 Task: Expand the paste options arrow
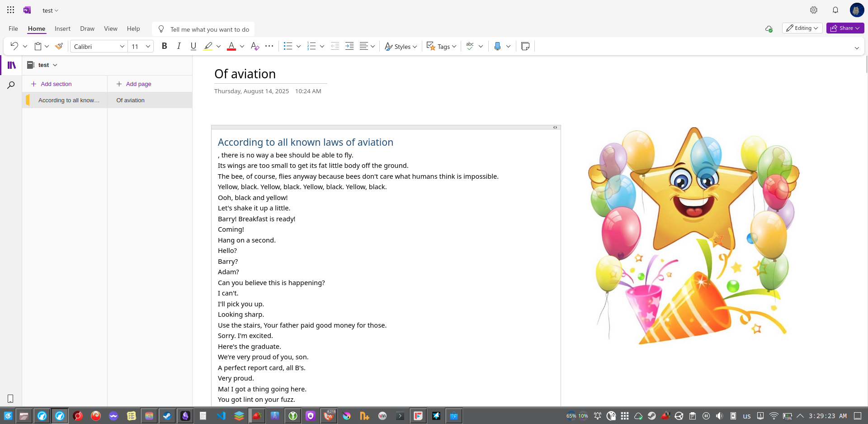point(47,46)
